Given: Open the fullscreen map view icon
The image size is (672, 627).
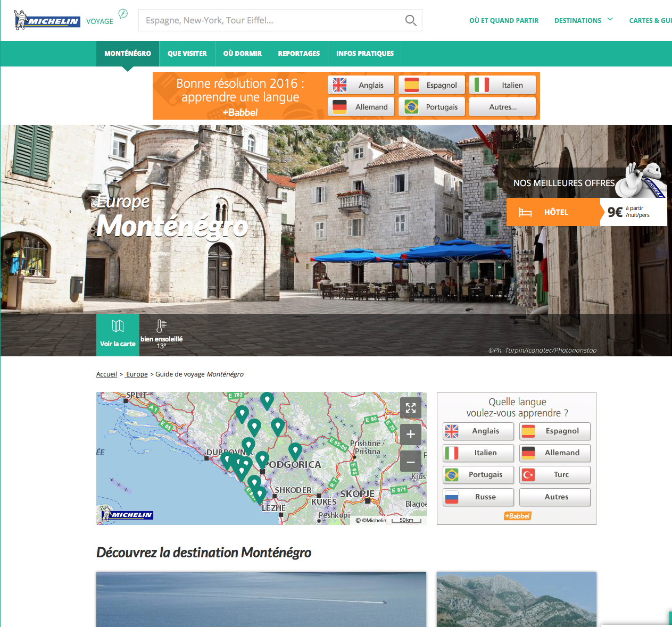Looking at the screenshot, I should 411,408.
